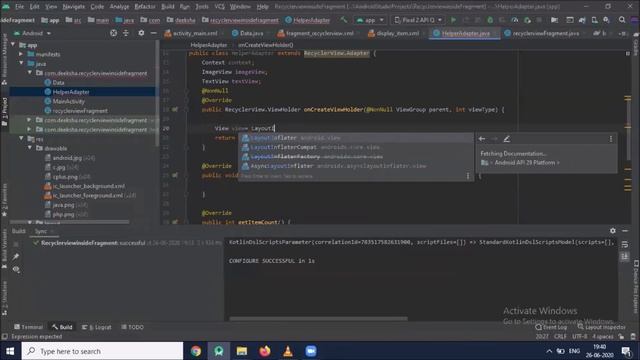Image resolution: width=640 pixels, height=360 pixels.
Task: Click the Select Opened File target icon in Project panel
Action: pos(113,33)
